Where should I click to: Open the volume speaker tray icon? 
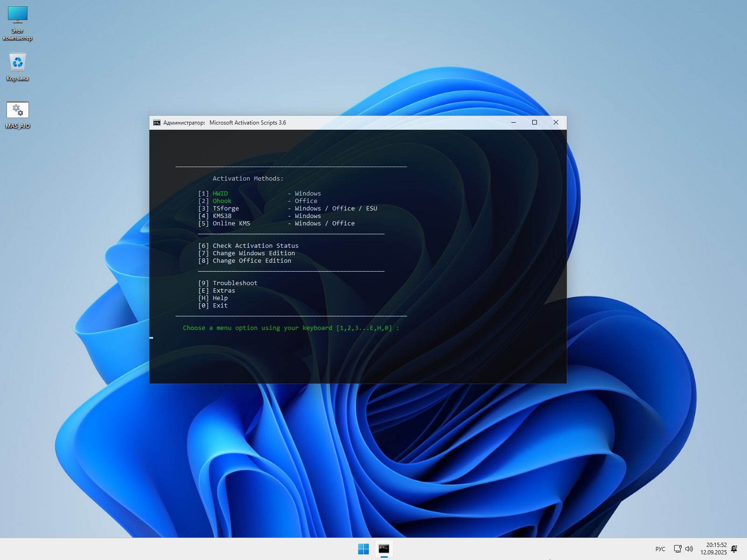pyautogui.click(x=689, y=549)
